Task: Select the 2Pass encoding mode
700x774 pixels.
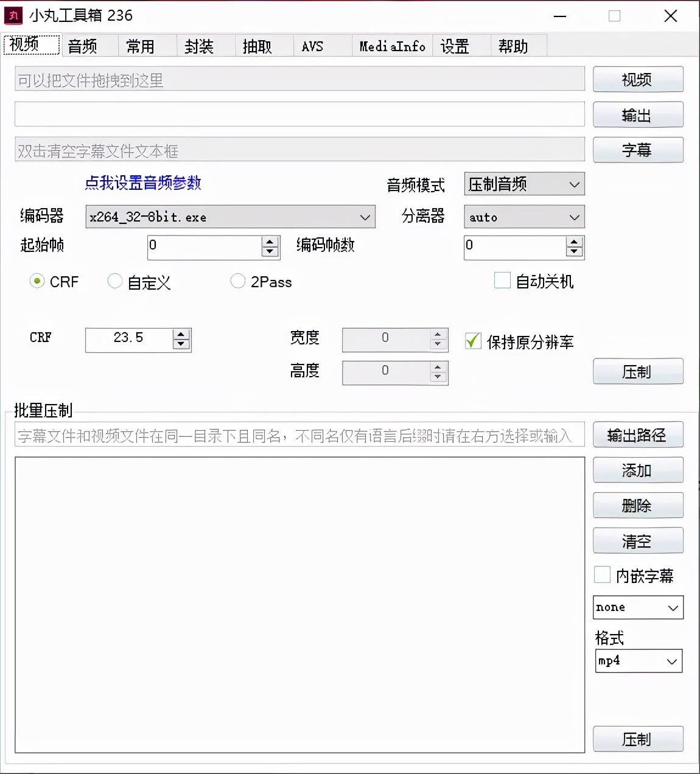Action: pyautogui.click(x=238, y=281)
